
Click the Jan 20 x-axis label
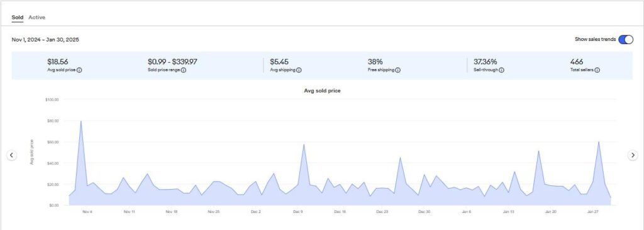click(551, 212)
